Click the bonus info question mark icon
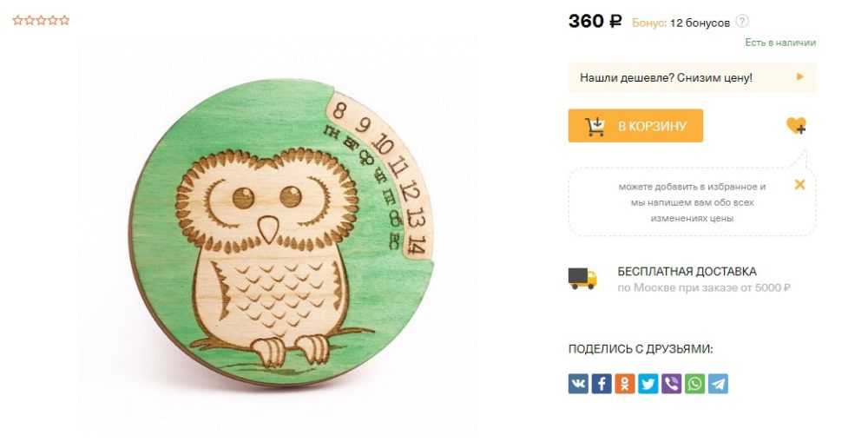Image resolution: width=868 pixels, height=442 pixels. pos(742,22)
